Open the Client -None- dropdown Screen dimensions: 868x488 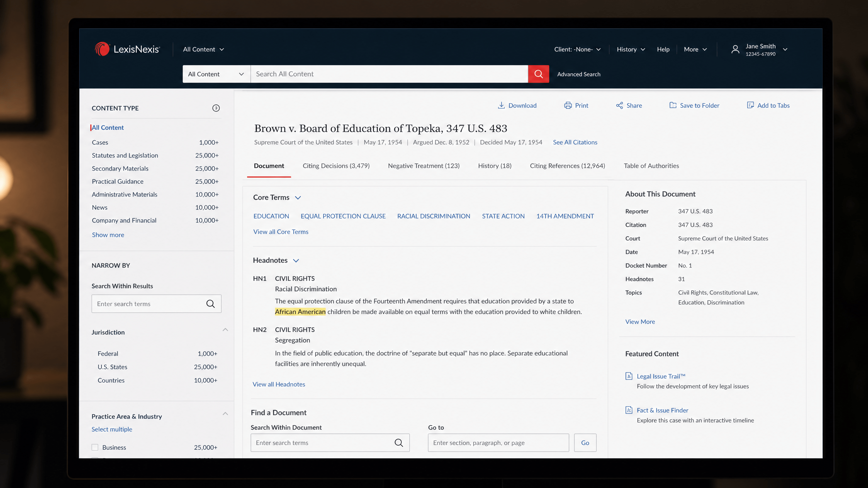pos(577,49)
